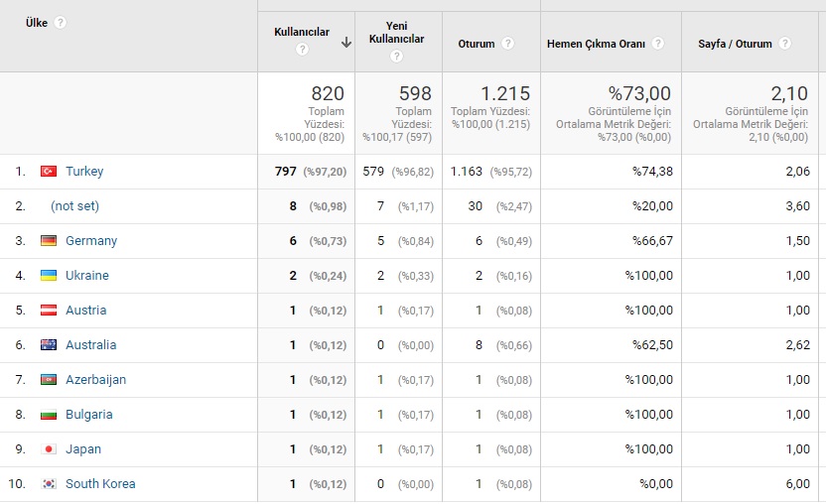
Task: Open the Turkey country link
Action: [84, 172]
